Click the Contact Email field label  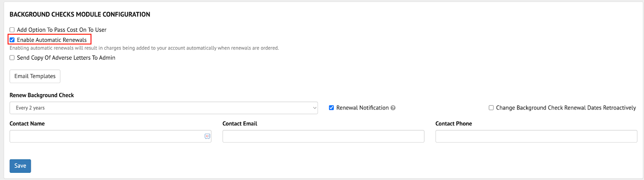pos(240,124)
